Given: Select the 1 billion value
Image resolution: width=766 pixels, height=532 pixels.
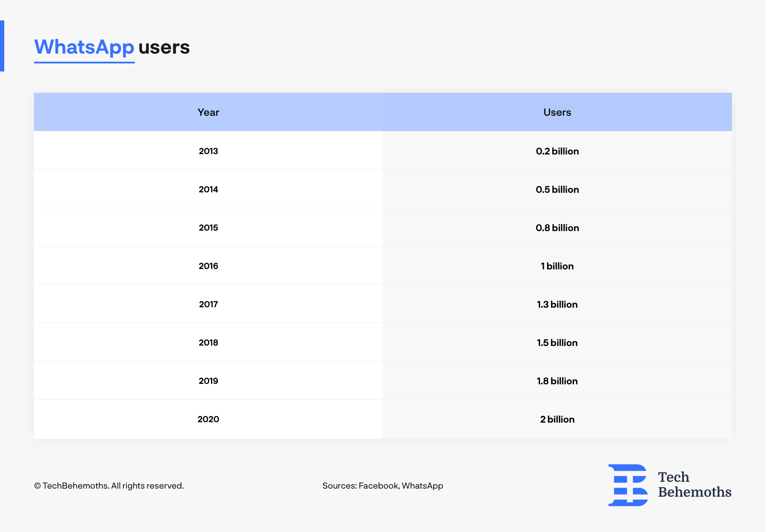Looking at the screenshot, I should tap(557, 266).
